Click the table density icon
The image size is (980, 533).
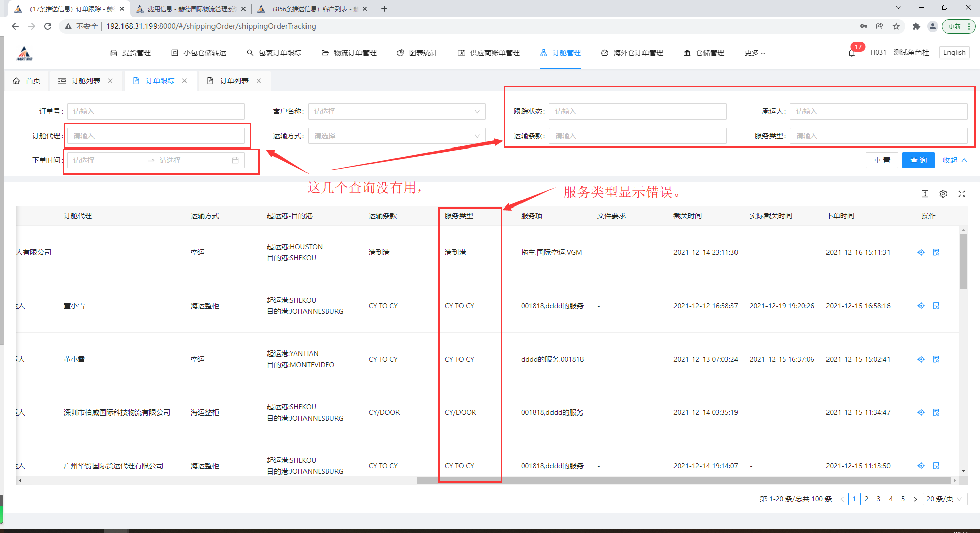pos(925,194)
